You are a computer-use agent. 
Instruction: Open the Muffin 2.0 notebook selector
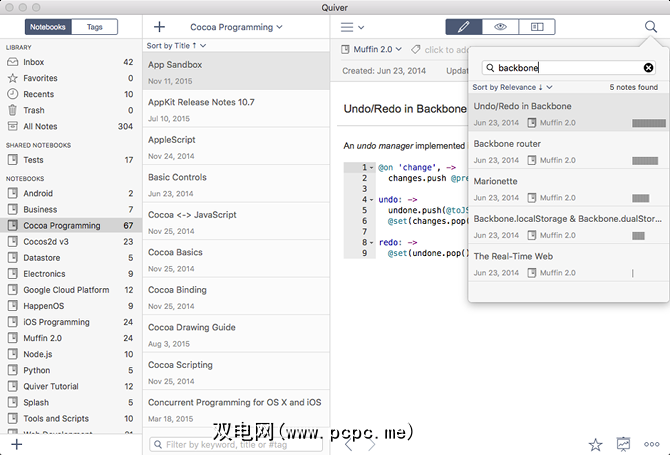372,50
